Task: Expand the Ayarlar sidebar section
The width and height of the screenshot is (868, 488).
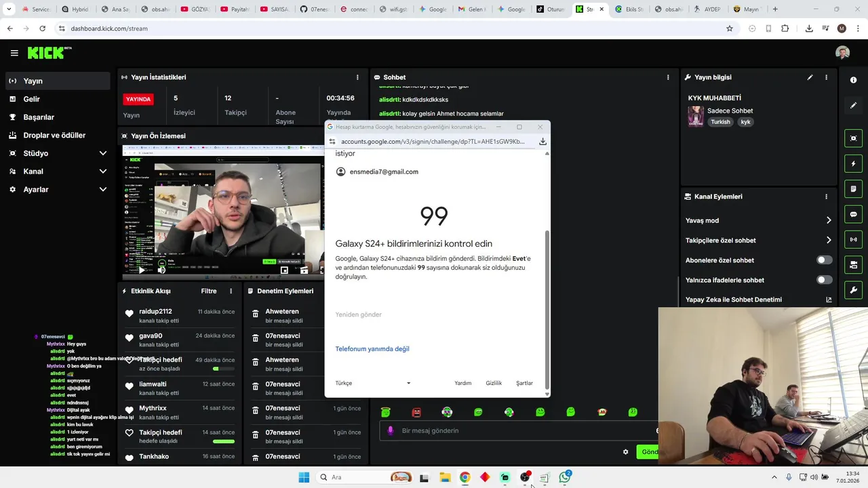Action: coord(57,190)
